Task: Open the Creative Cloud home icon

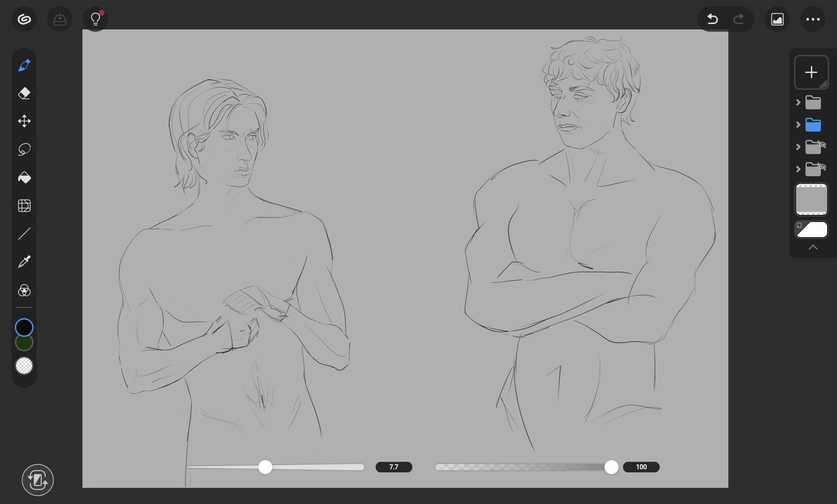Action: pyautogui.click(x=24, y=20)
